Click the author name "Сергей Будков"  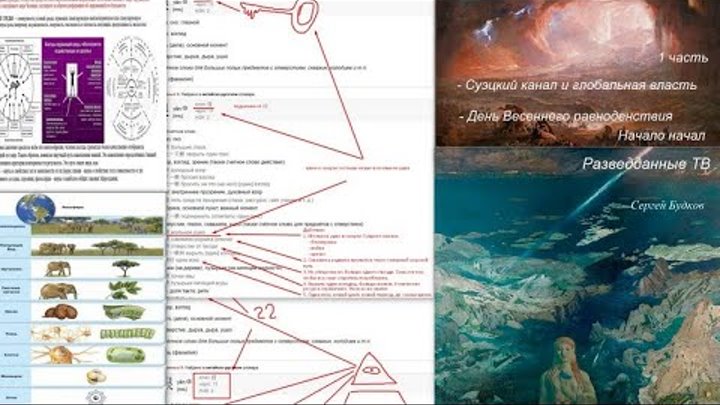click(667, 206)
